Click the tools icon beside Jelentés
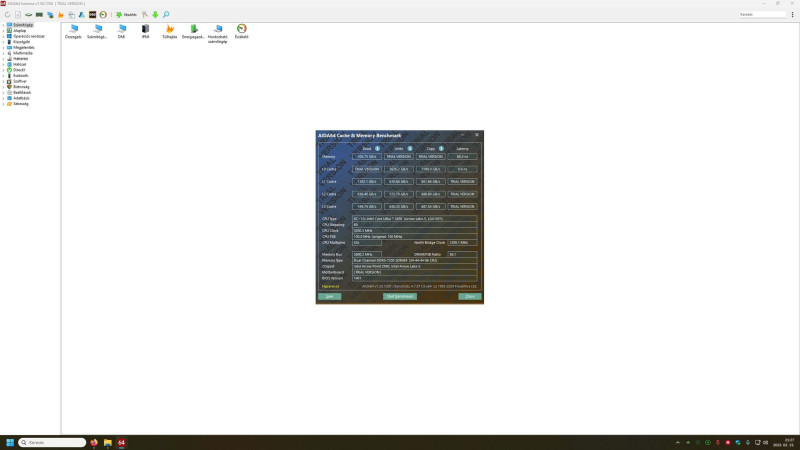Image resolution: width=800 pixels, height=450 pixels. point(145,15)
